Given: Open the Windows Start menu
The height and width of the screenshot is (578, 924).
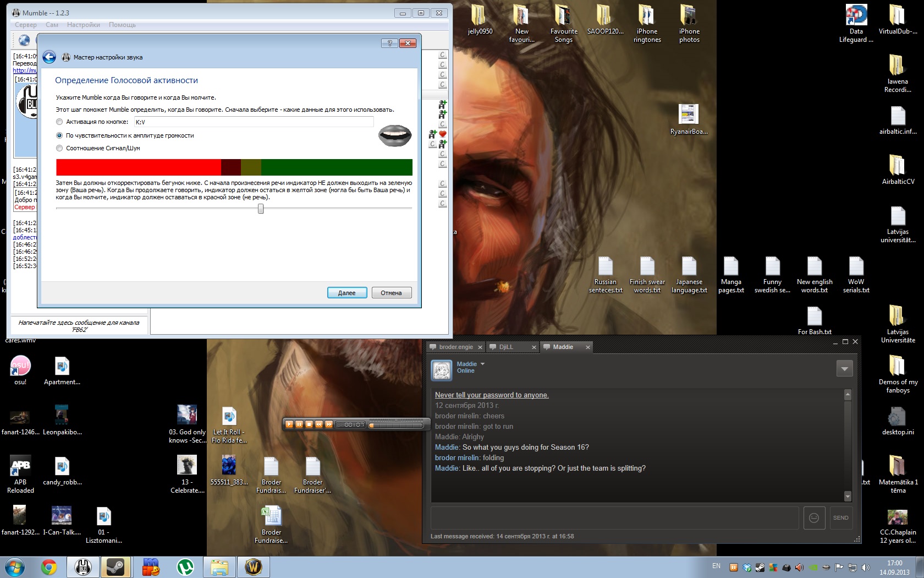Looking at the screenshot, I should pos(14,567).
